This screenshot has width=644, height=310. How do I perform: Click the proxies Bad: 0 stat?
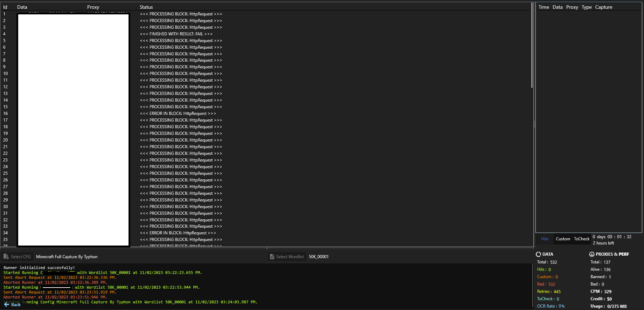[x=597, y=284]
